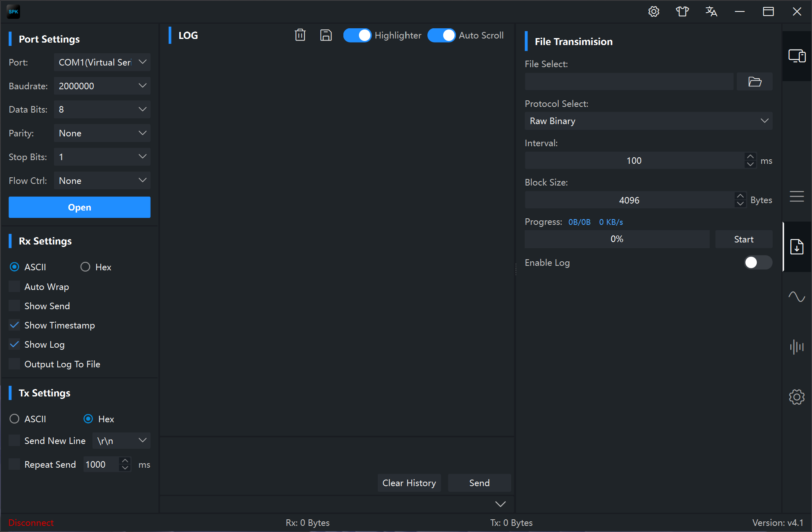Image resolution: width=812 pixels, height=532 pixels.
Task: Select the file transmission sidebar icon
Action: (x=797, y=247)
